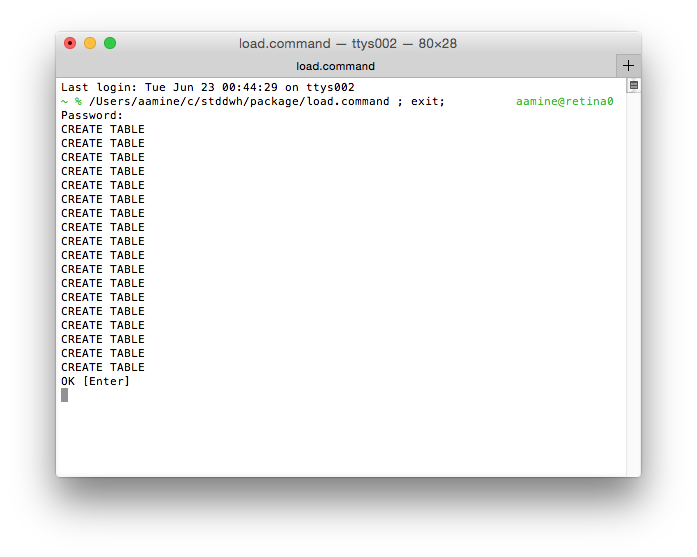Click the terminal cursor block

(x=65, y=395)
